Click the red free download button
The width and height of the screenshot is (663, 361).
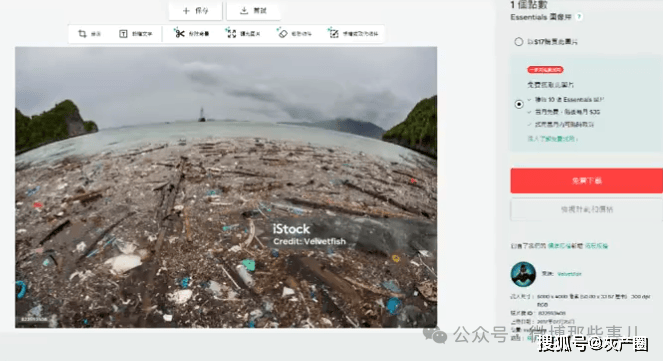586,180
